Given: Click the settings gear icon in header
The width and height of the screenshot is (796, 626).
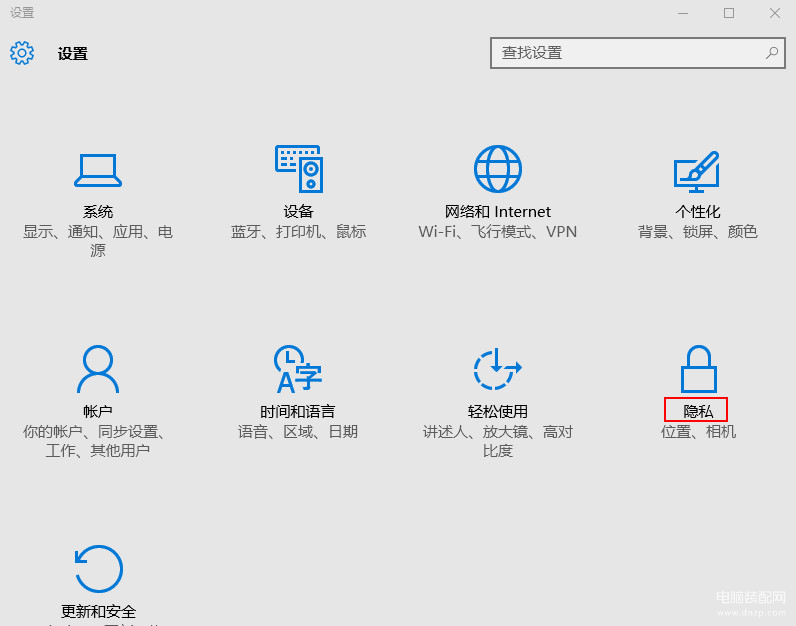Looking at the screenshot, I should [x=22, y=53].
